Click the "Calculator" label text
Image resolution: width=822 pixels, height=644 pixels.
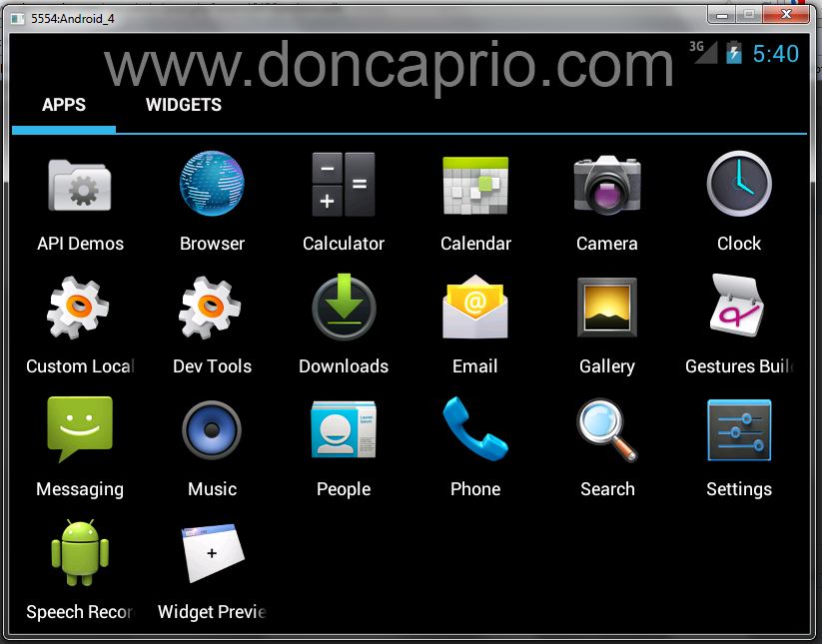pyautogui.click(x=344, y=244)
